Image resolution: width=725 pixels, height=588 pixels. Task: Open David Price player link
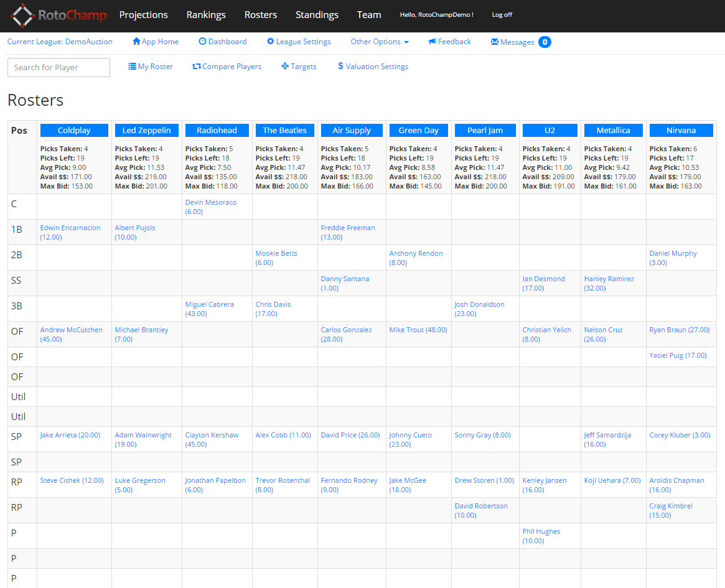tap(350, 435)
